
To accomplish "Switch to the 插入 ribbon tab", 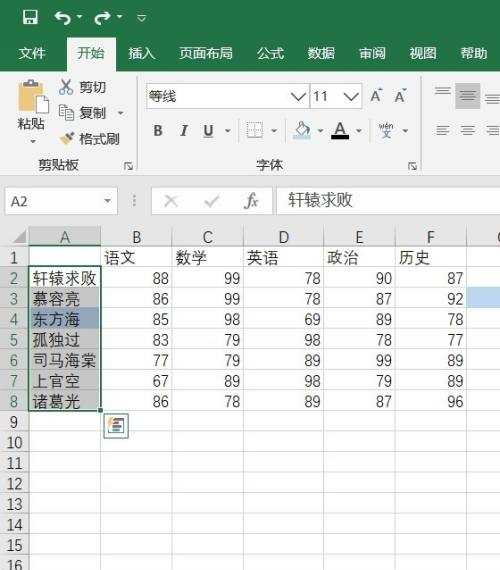I will click(141, 53).
